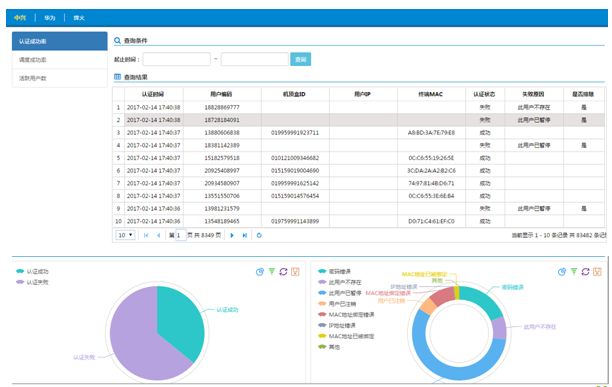Select highlighted row with user 18728184091
The image size is (612, 387).
pyautogui.click(x=358, y=120)
